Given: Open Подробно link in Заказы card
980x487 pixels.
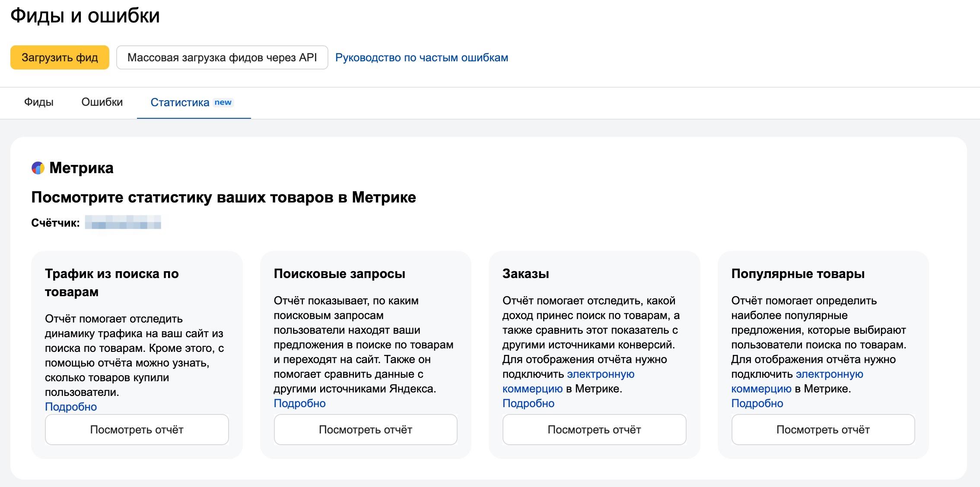Looking at the screenshot, I should 528,403.
